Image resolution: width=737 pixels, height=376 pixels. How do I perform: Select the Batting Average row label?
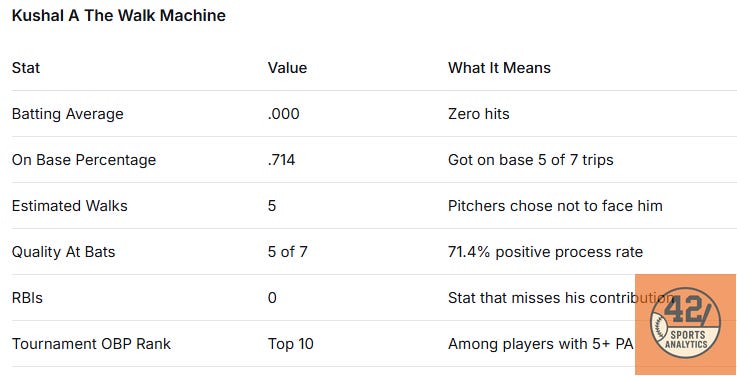coord(68,114)
